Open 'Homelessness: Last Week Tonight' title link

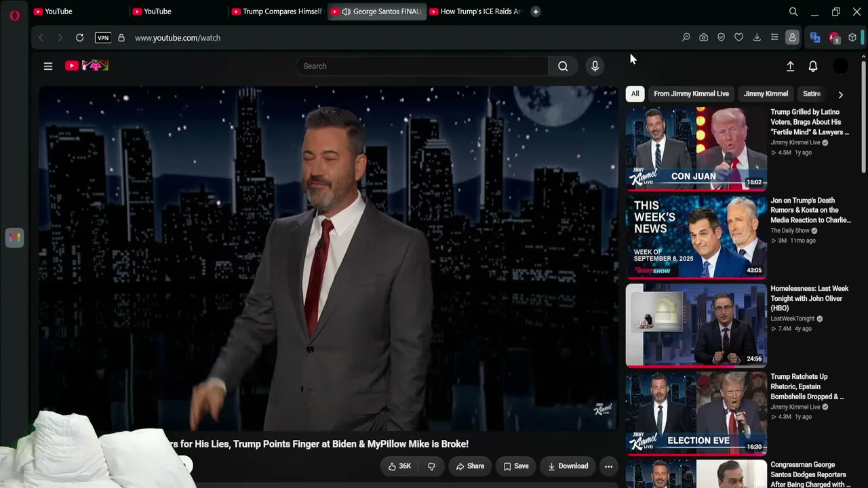(x=809, y=298)
